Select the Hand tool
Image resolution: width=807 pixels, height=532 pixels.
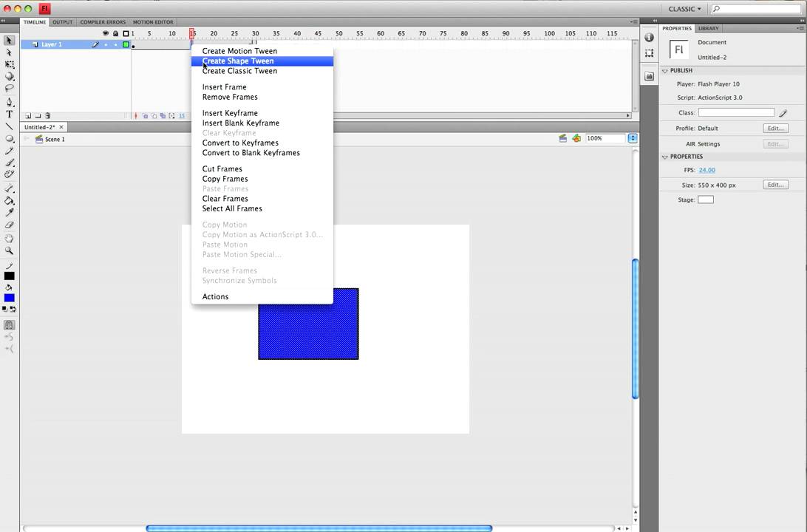[x=10, y=239]
